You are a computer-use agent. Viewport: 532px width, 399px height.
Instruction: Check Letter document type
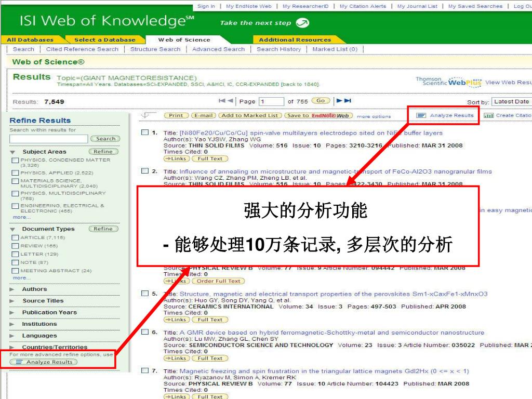15,254
